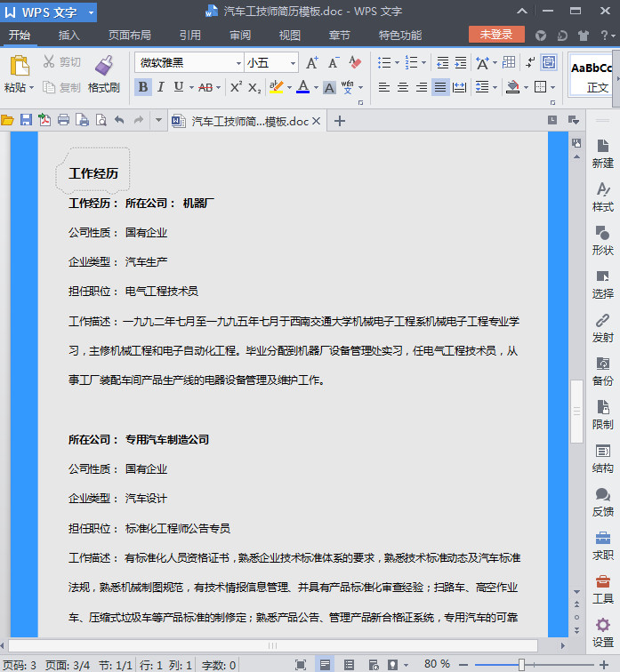Toggle Italic formatting
620x672 pixels.
(161, 87)
